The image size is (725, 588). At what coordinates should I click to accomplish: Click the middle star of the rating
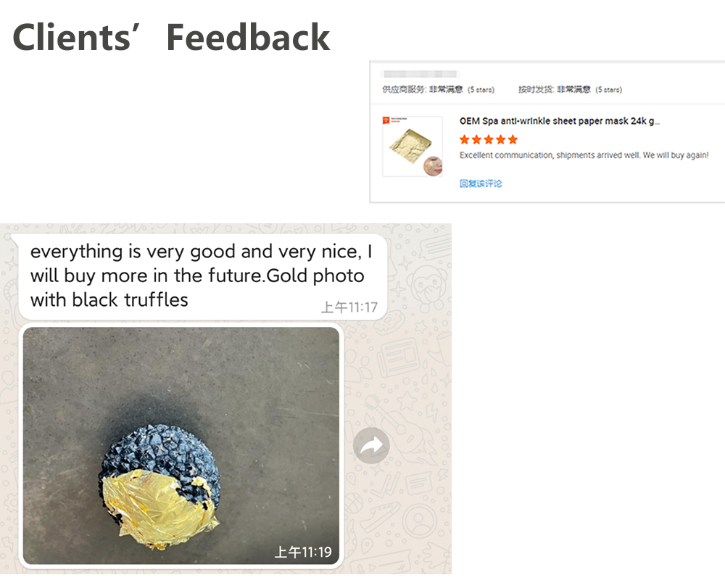488,139
